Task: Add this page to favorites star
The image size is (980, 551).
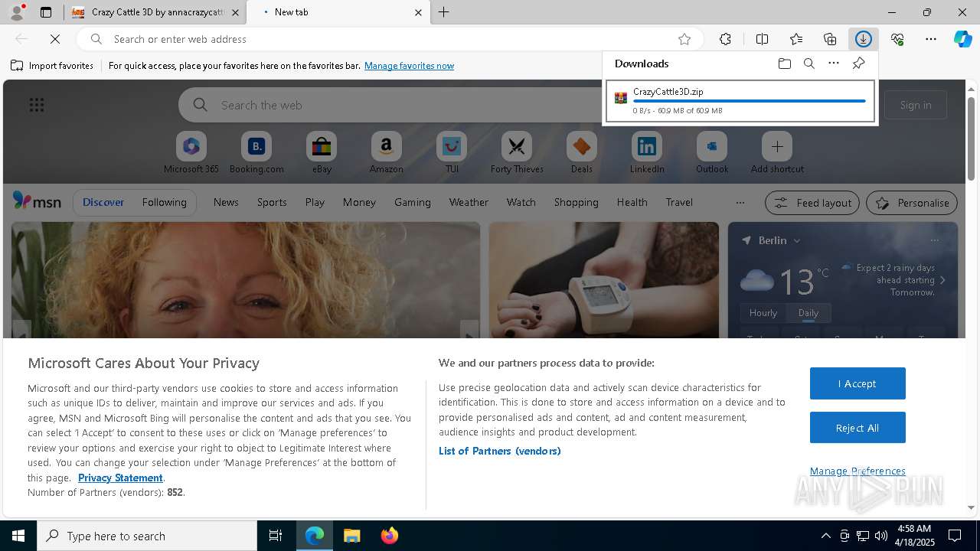Action: point(684,39)
